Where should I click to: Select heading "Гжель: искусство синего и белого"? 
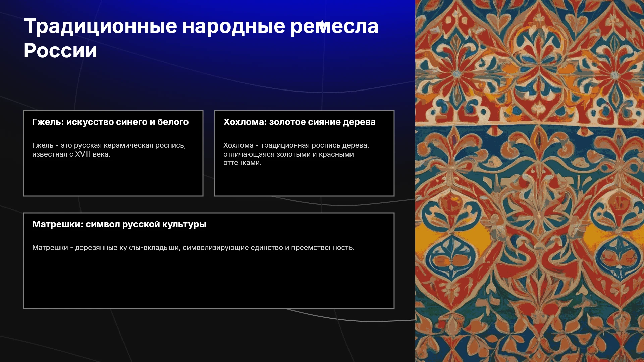click(x=110, y=122)
